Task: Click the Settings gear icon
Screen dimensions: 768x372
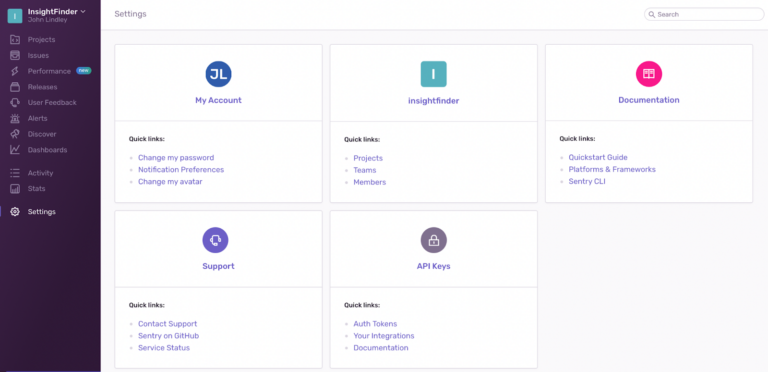Action: click(15, 212)
